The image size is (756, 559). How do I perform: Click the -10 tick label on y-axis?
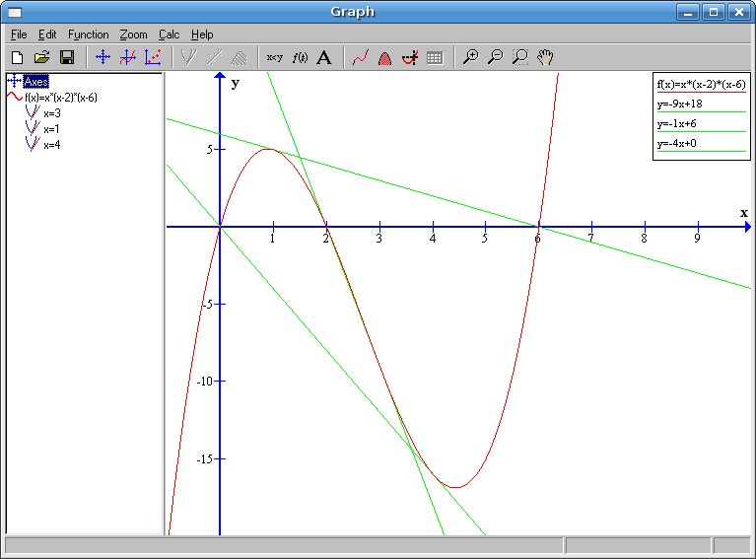tap(205, 382)
